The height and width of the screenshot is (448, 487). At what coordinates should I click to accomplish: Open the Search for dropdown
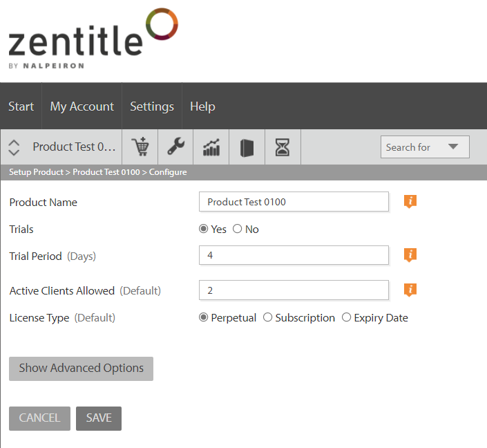coord(425,147)
